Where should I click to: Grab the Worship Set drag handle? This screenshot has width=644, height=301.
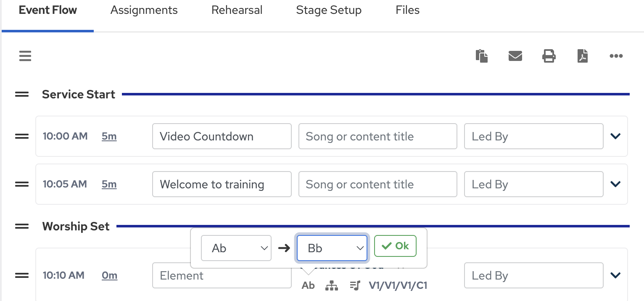pos(22,227)
